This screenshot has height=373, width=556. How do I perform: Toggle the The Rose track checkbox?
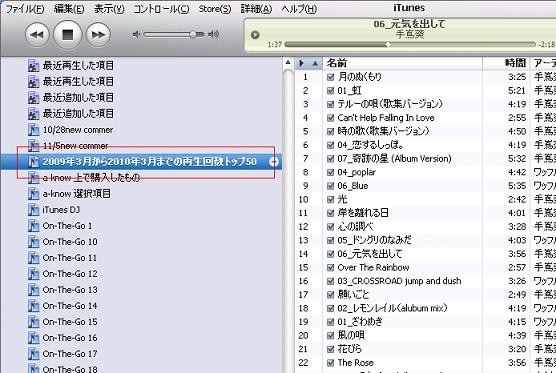(330, 363)
